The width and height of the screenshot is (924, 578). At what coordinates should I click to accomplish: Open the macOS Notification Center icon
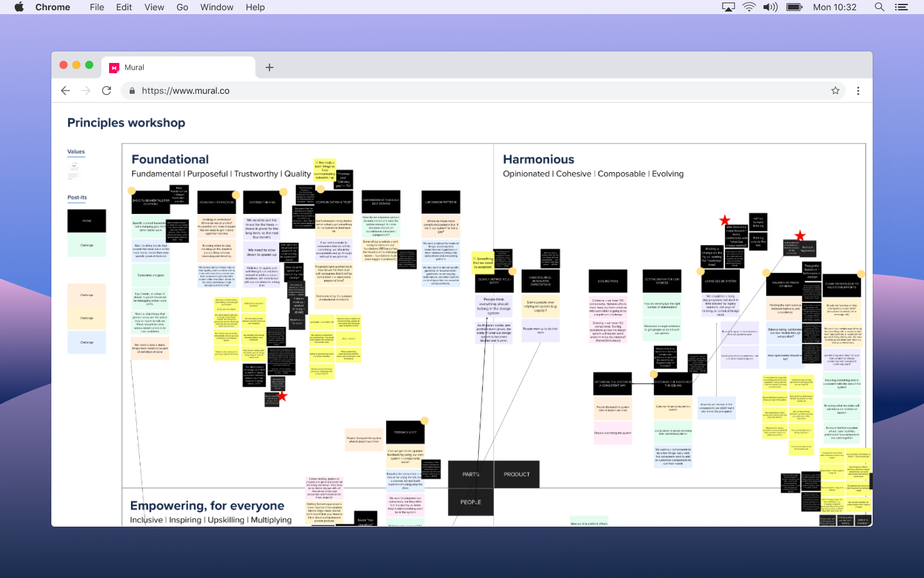902,7
